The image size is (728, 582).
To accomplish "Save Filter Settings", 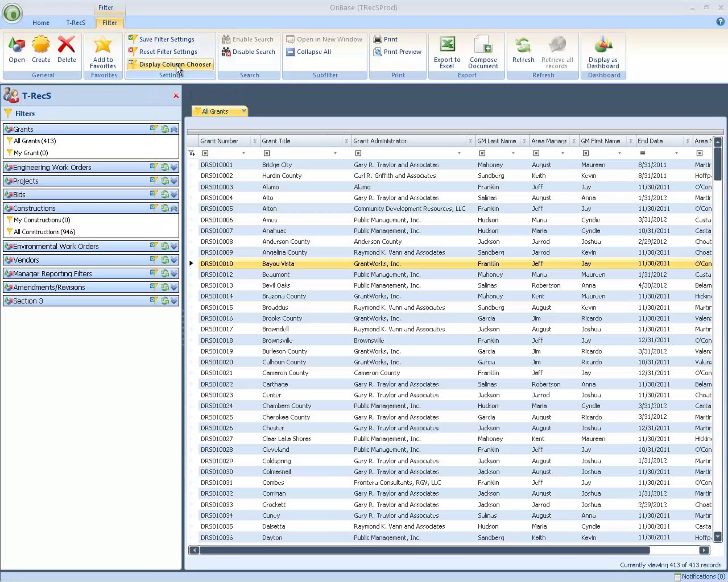I will point(161,39).
